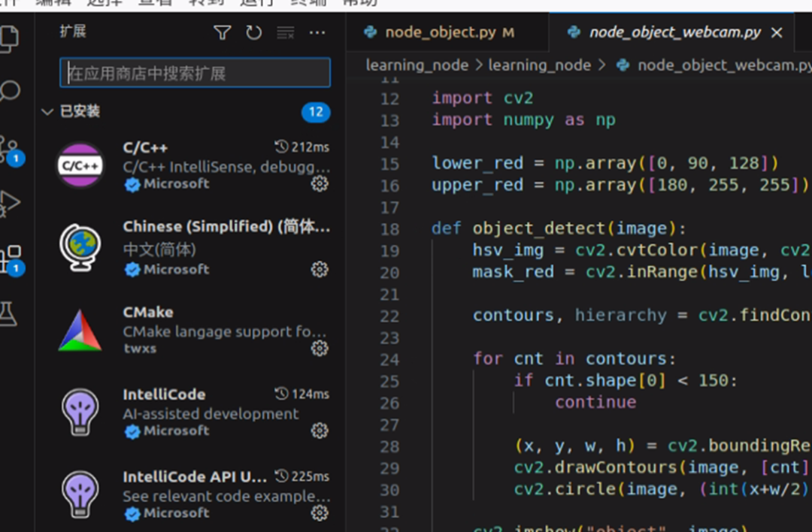This screenshot has width=812, height=532.
Task: Manage CMake extension gear
Action: click(320, 349)
